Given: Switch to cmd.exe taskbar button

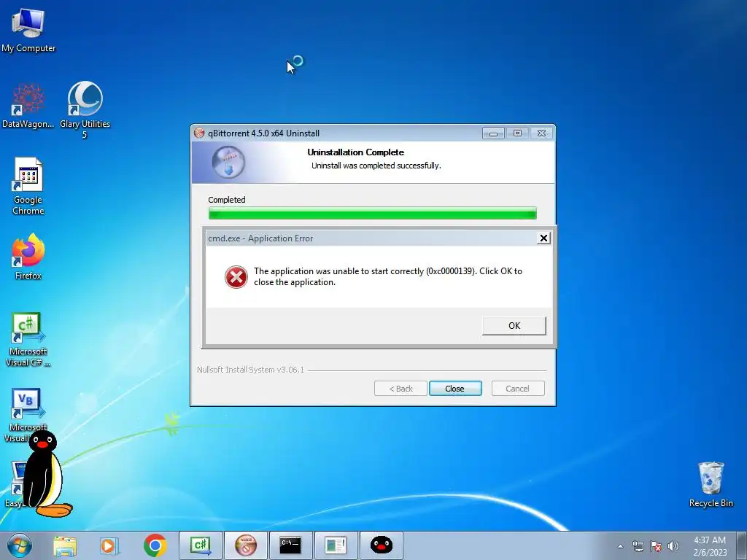Looking at the screenshot, I should click(290, 545).
